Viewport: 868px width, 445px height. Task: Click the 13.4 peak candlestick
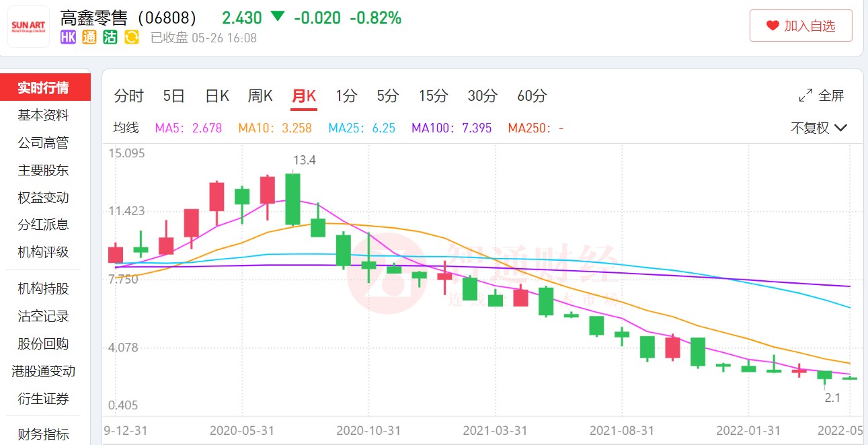tap(292, 199)
